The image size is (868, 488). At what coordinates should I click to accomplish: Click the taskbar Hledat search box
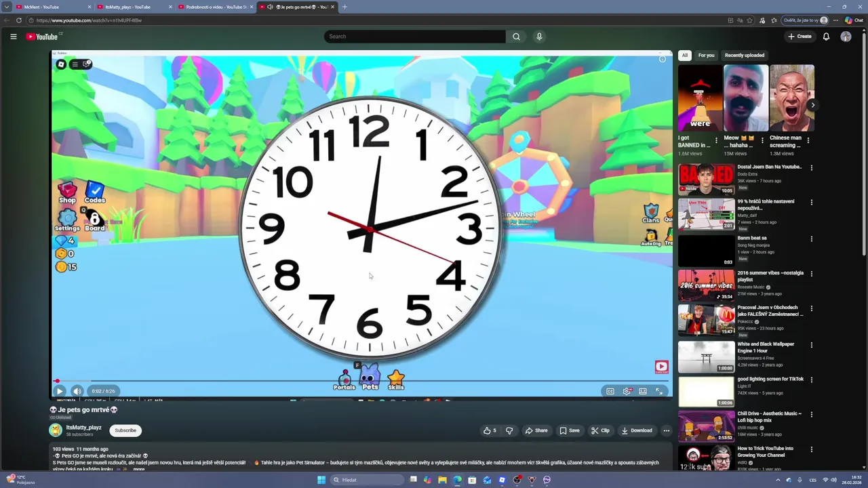point(366,480)
